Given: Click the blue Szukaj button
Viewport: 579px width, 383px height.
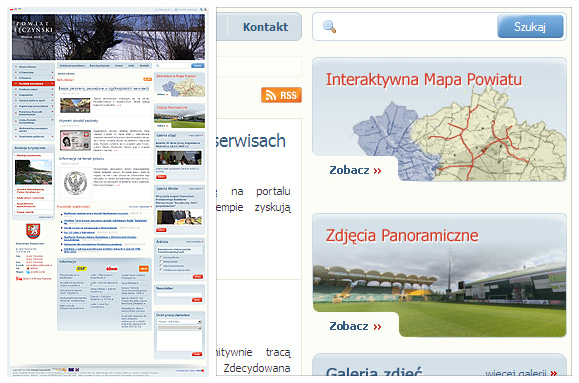Looking at the screenshot, I should (530, 27).
